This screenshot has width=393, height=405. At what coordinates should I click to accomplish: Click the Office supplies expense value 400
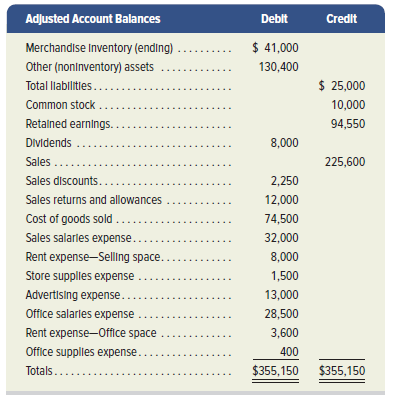pos(289,352)
